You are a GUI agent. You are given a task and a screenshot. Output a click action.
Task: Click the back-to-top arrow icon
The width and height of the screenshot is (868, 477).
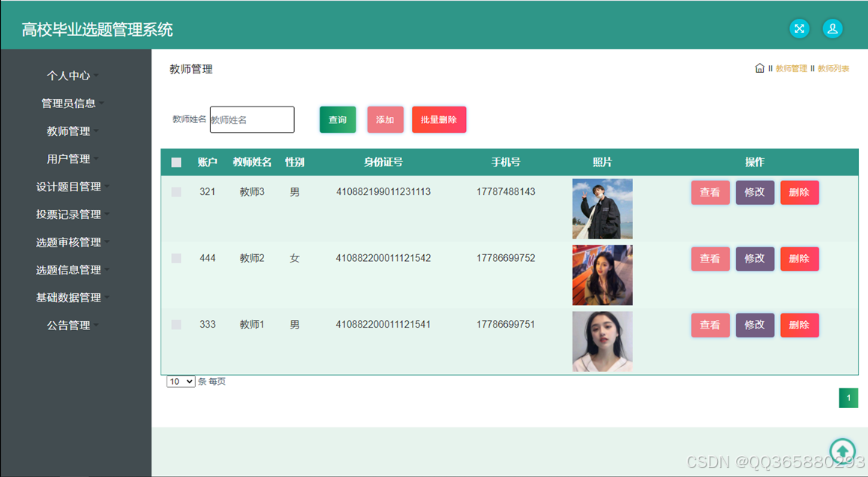coord(842,451)
